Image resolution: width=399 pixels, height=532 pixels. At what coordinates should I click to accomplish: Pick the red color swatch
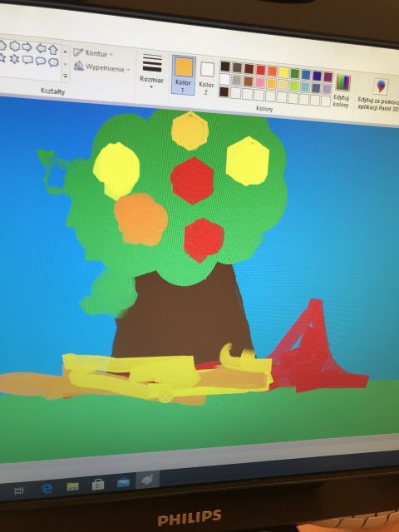click(260, 70)
